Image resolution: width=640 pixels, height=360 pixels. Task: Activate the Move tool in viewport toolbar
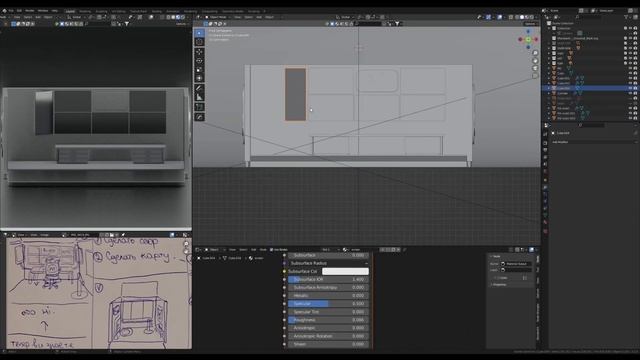click(199, 52)
